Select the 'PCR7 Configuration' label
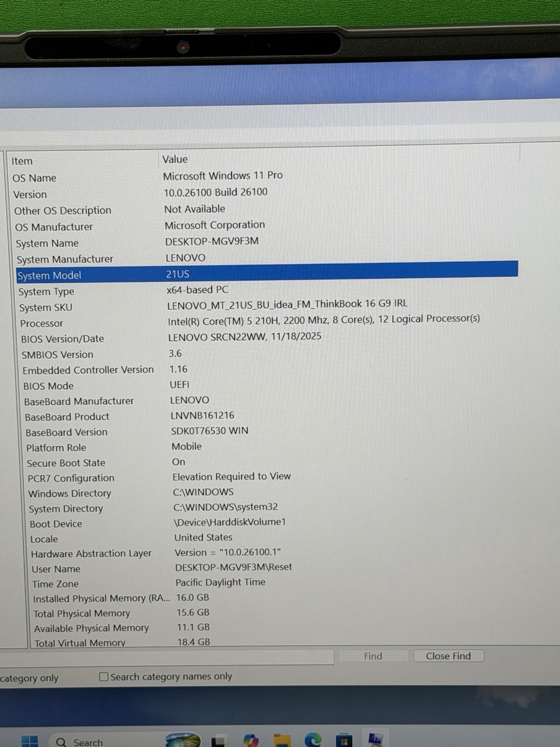The image size is (560, 747). [x=71, y=478]
